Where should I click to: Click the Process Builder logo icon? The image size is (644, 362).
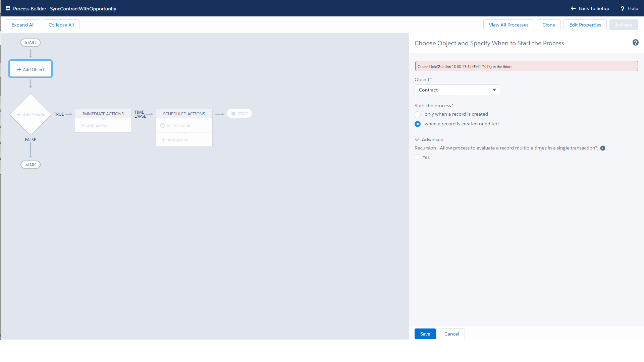tap(8, 9)
